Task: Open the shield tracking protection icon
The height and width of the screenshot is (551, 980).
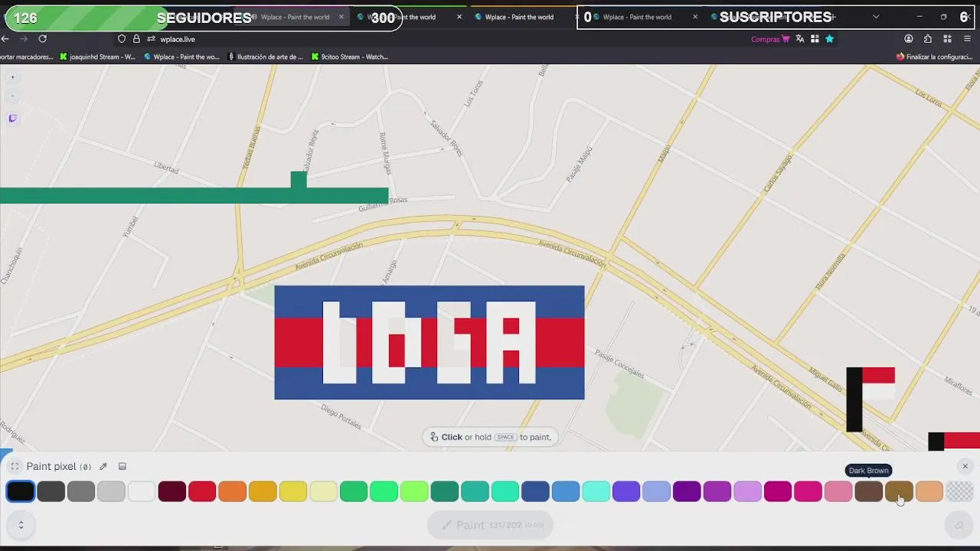Action: coord(122,38)
